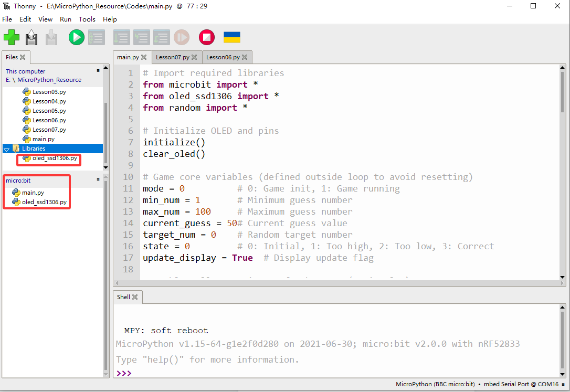Close the Lesson07.py editor tab
This screenshot has height=392, width=570.
point(194,57)
